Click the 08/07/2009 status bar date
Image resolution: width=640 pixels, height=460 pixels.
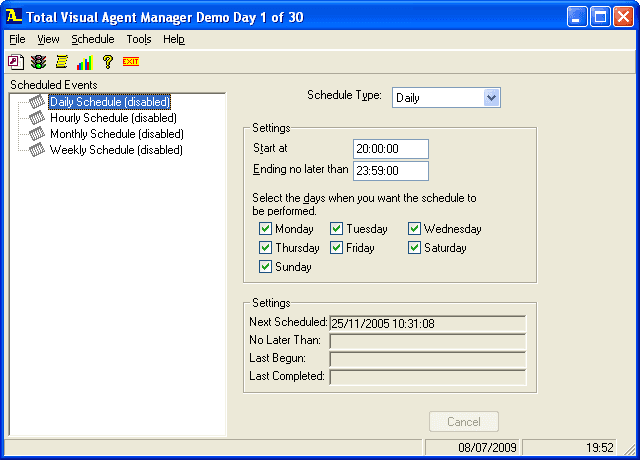pyautogui.click(x=487, y=448)
